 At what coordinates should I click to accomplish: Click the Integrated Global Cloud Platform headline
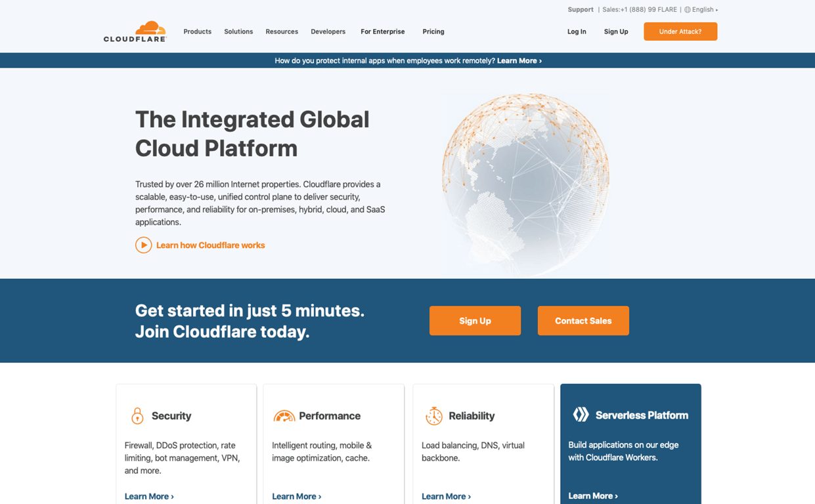[252, 134]
